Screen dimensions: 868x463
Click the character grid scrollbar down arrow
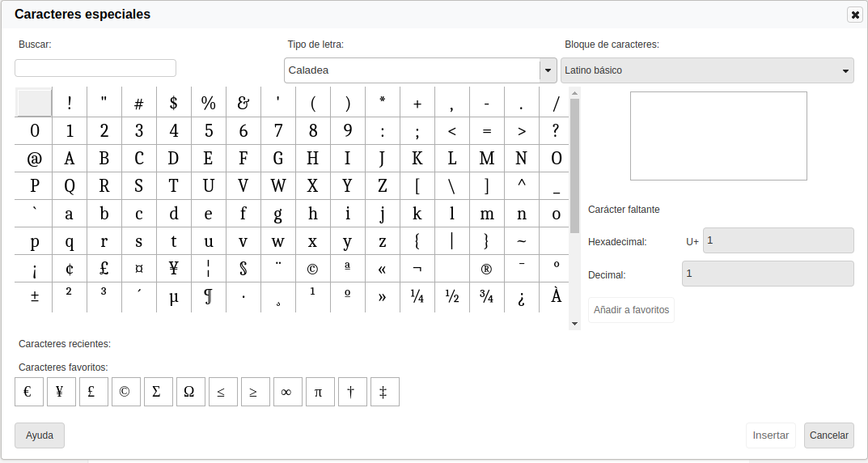point(575,323)
